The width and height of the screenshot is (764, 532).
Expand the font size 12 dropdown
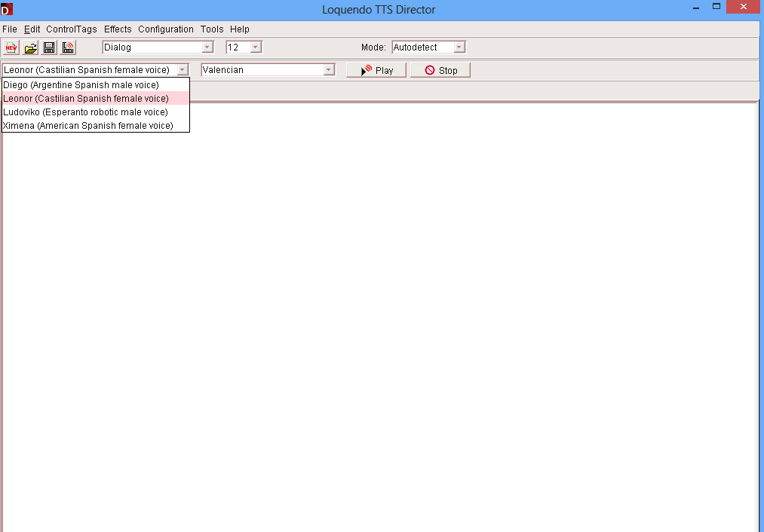pyautogui.click(x=256, y=47)
